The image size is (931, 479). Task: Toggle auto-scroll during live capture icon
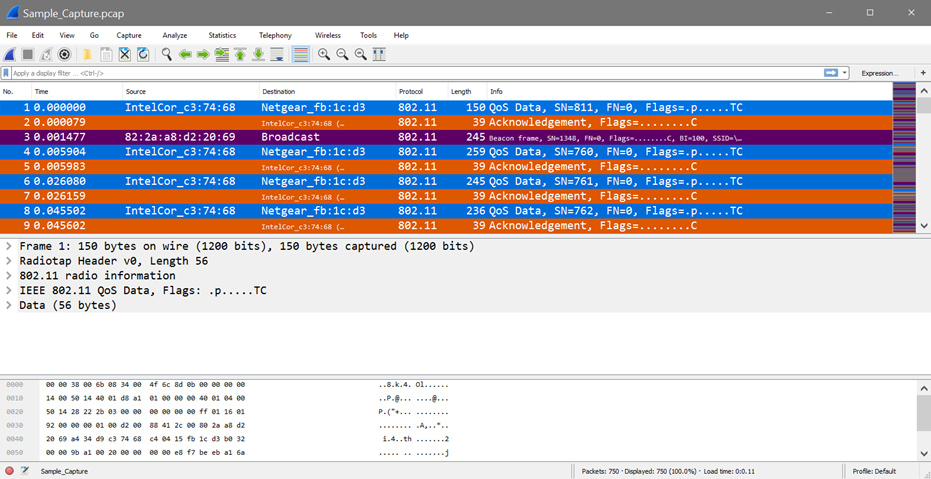pos(277,55)
